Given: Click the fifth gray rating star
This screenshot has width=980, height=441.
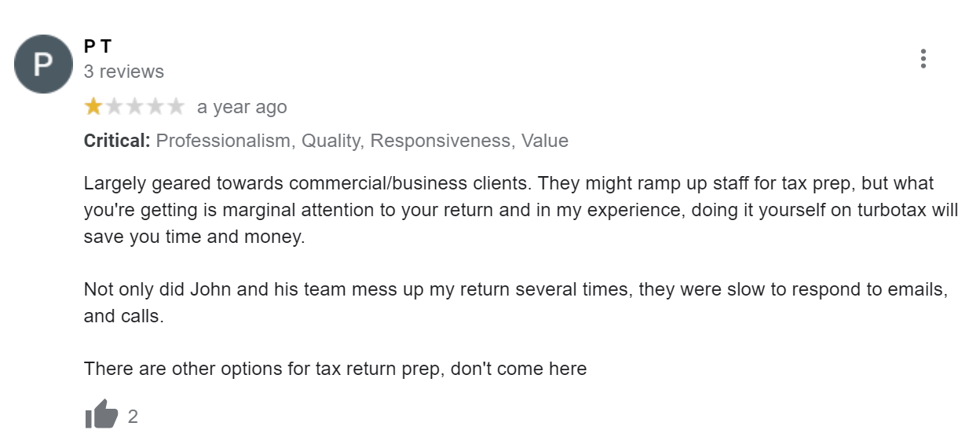Looking at the screenshot, I should click(x=176, y=107).
